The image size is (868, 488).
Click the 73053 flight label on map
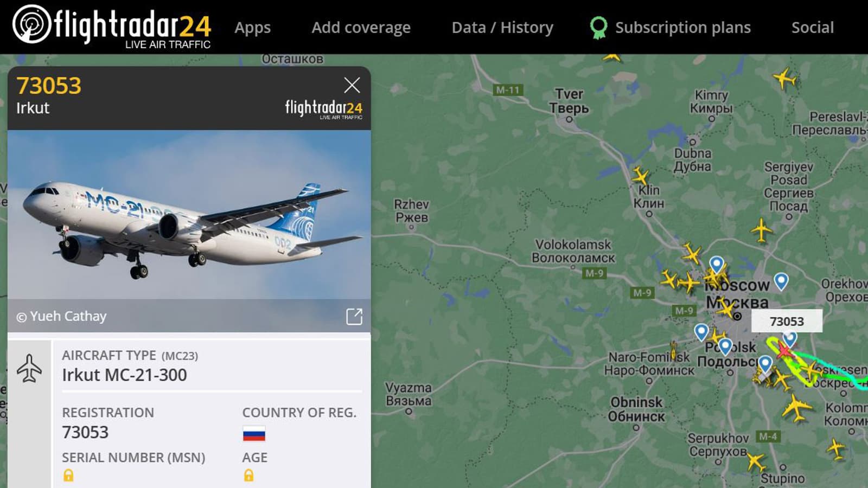[x=787, y=322]
